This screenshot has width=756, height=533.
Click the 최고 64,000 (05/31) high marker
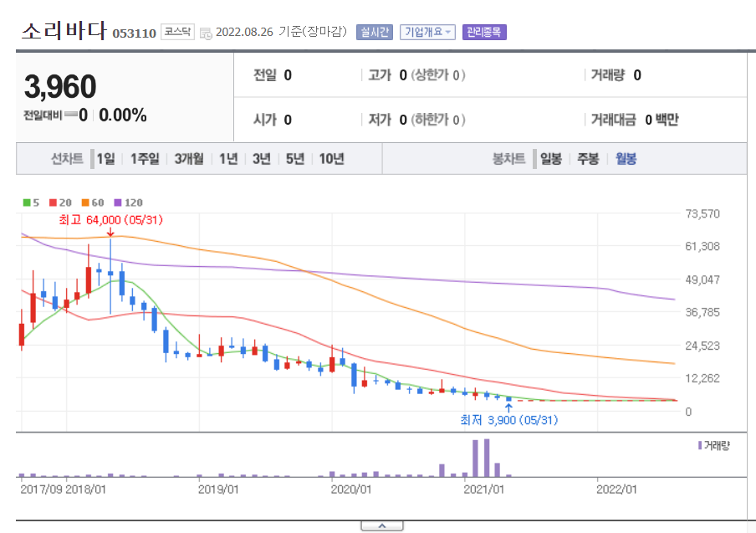click(111, 220)
